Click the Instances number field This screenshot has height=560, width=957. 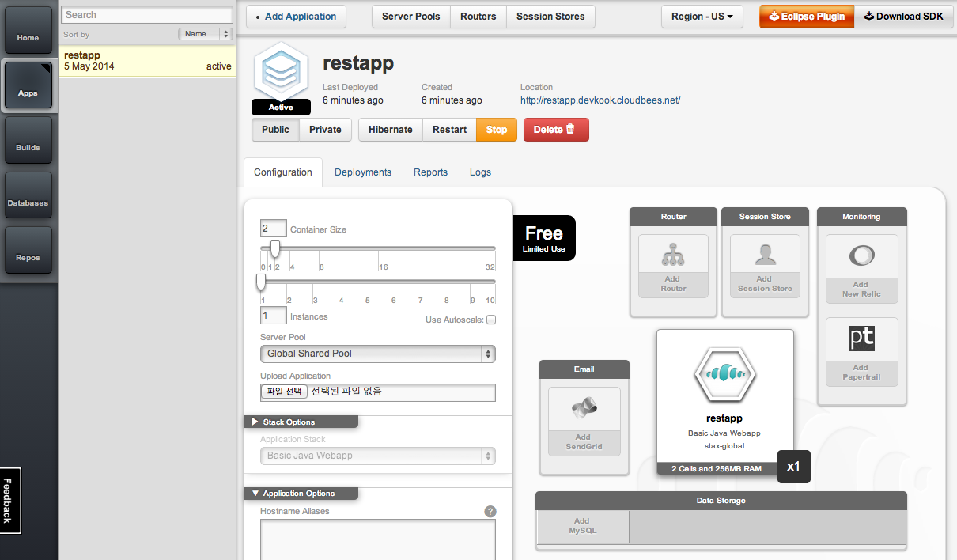tap(274, 316)
